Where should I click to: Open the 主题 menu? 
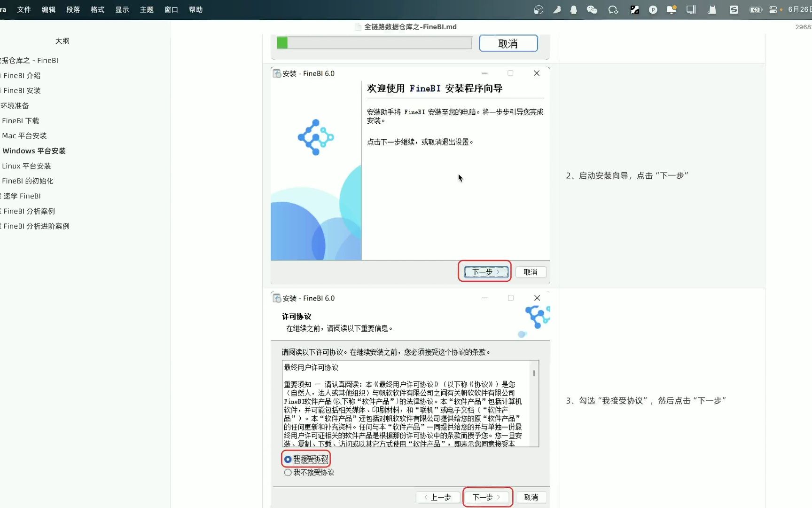point(147,9)
